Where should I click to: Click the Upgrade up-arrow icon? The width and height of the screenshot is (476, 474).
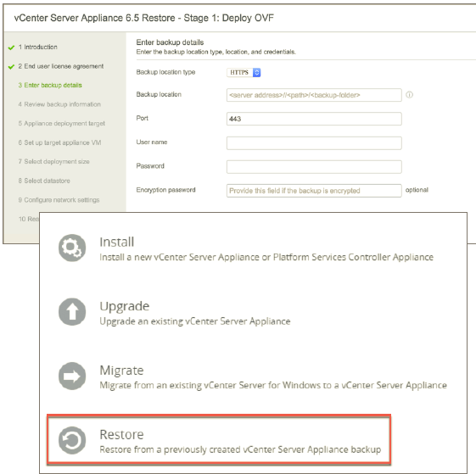tap(72, 312)
